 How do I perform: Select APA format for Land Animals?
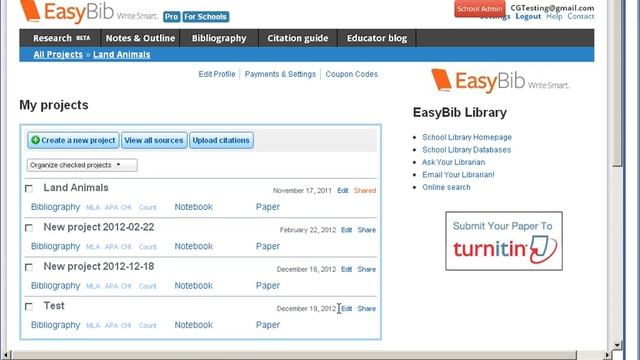[111, 207]
